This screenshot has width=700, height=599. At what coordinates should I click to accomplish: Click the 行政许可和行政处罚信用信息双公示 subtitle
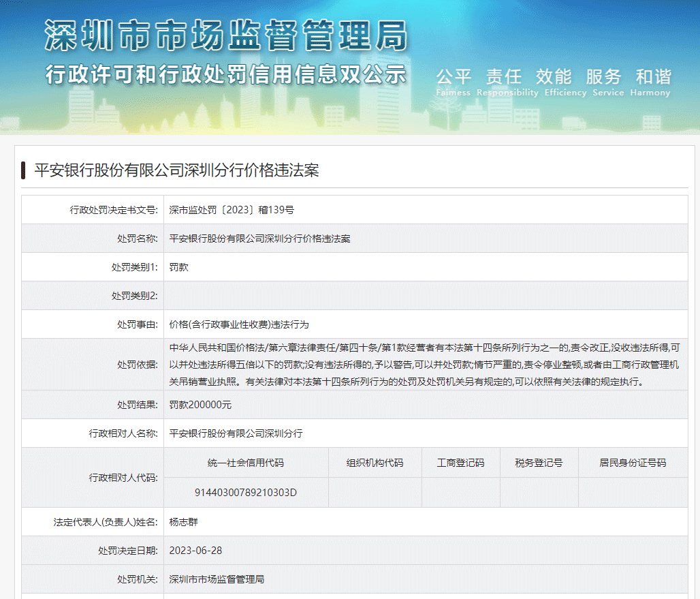tap(226, 74)
